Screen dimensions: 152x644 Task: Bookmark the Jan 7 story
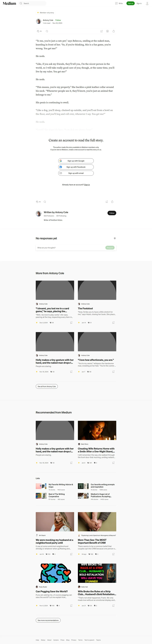click(x=113, y=372)
